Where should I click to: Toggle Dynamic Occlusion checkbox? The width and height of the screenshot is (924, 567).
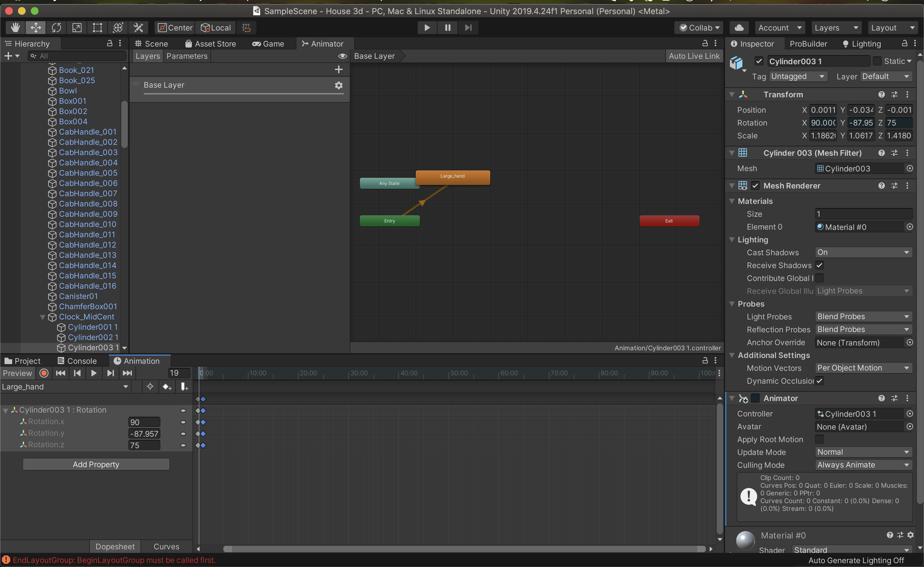click(819, 381)
